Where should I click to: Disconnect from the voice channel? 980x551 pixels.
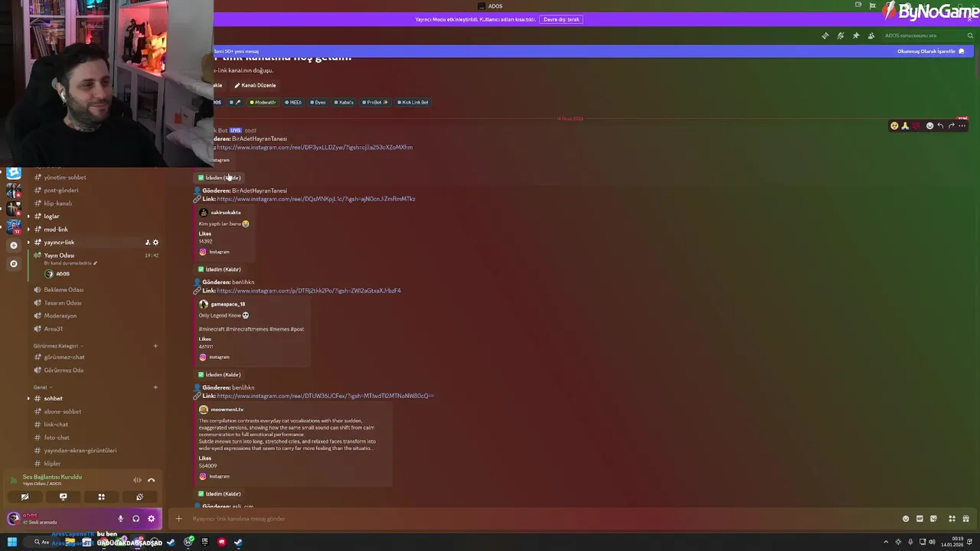[152, 481]
